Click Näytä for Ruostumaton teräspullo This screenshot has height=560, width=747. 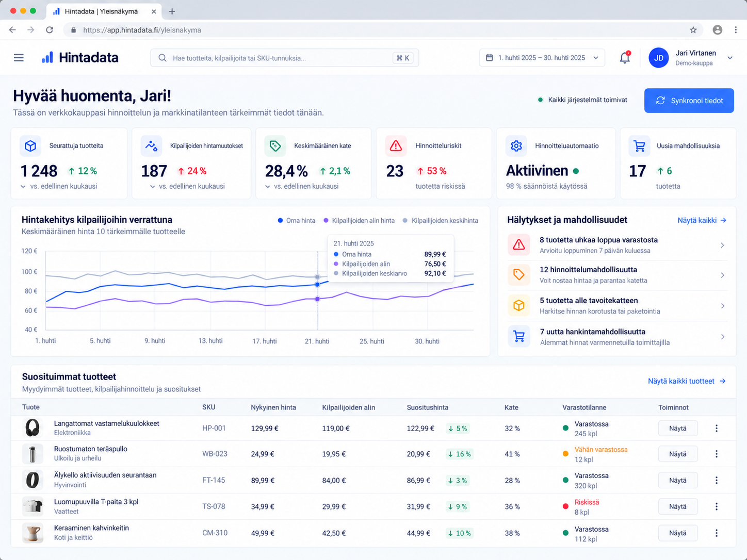tap(678, 454)
